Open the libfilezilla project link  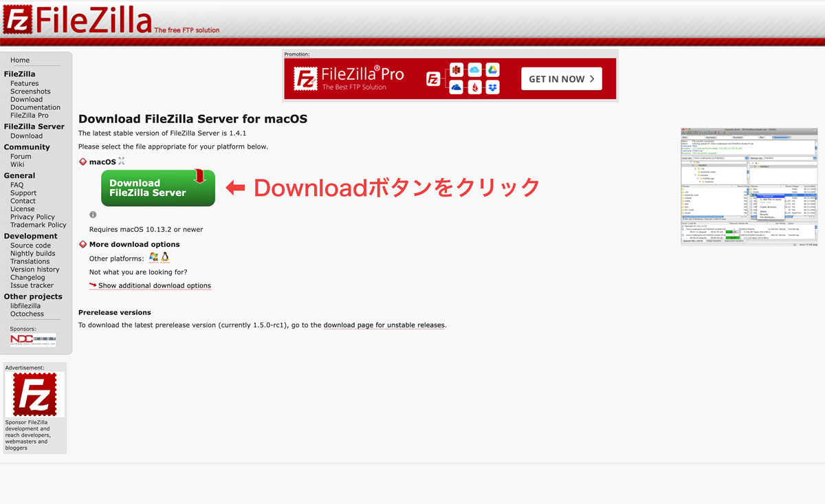point(25,306)
